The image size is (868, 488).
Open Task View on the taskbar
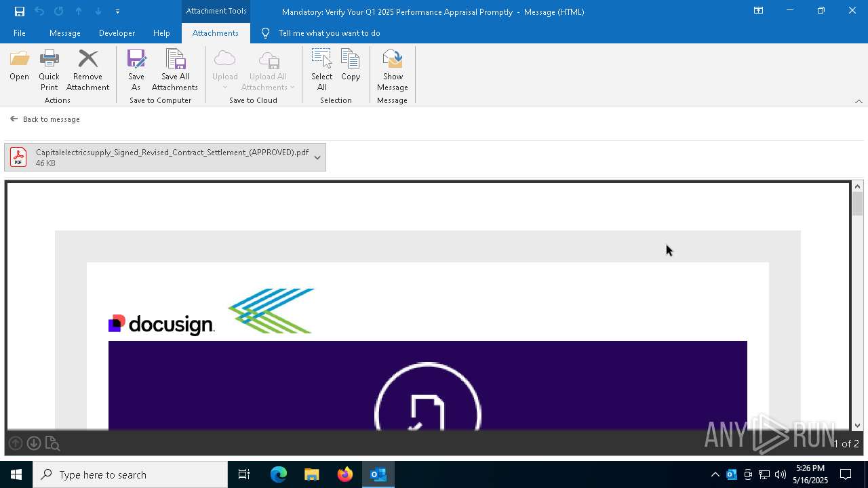pyautogui.click(x=244, y=474)
